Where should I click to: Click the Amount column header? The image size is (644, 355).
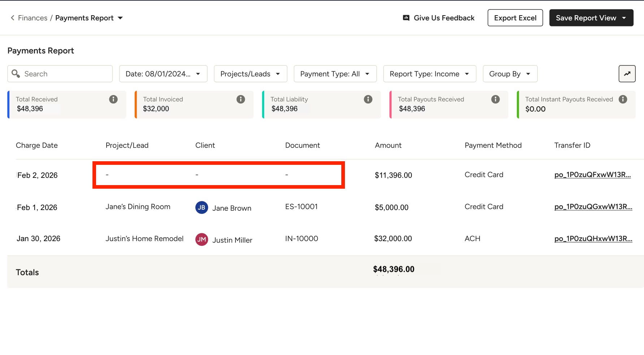(388, 145)
